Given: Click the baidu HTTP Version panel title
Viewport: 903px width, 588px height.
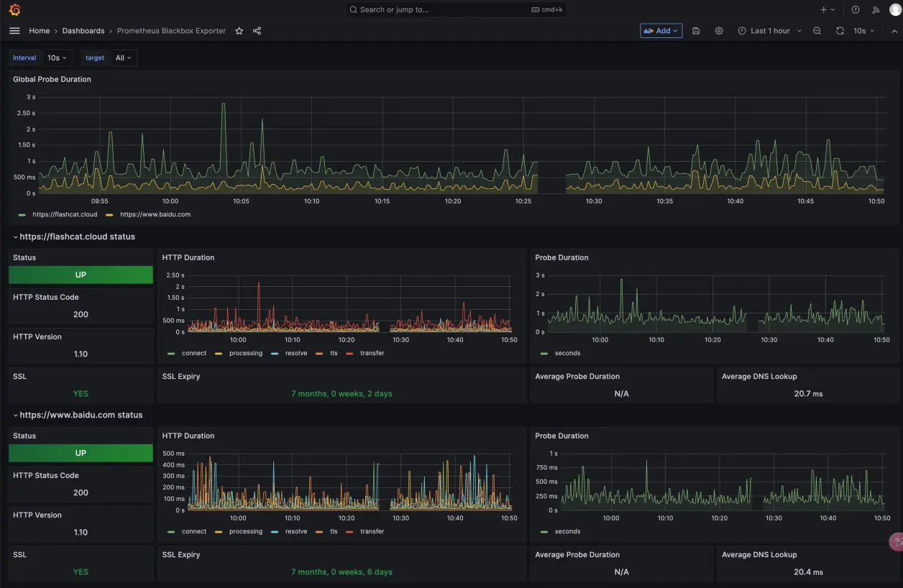Looking at the screenshot, I should click(x=37, y=515).
